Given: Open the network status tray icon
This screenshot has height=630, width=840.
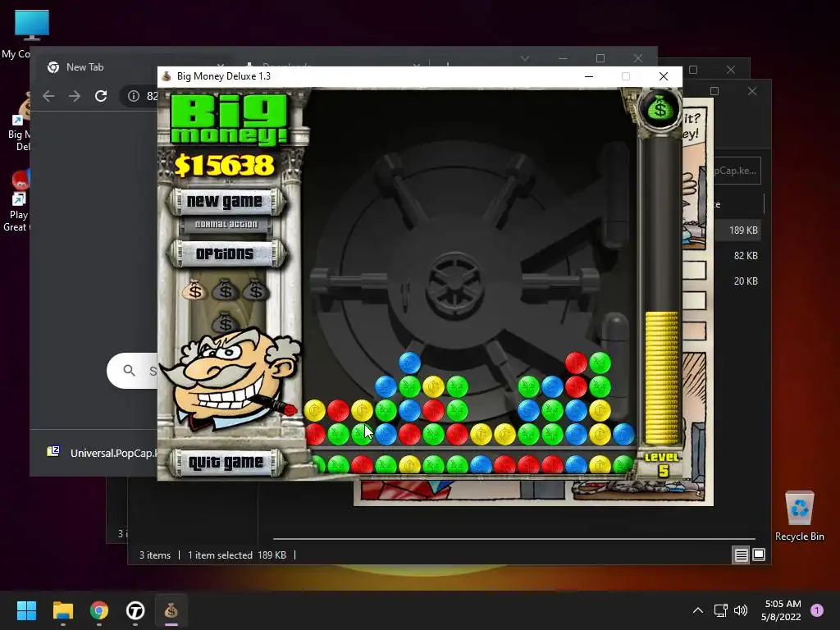Looking at the screenshot, I should pos(720,610).
